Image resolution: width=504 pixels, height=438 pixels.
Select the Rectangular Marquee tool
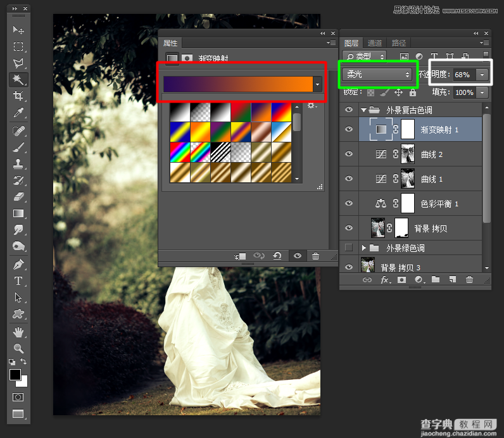[x=18, y=47]
